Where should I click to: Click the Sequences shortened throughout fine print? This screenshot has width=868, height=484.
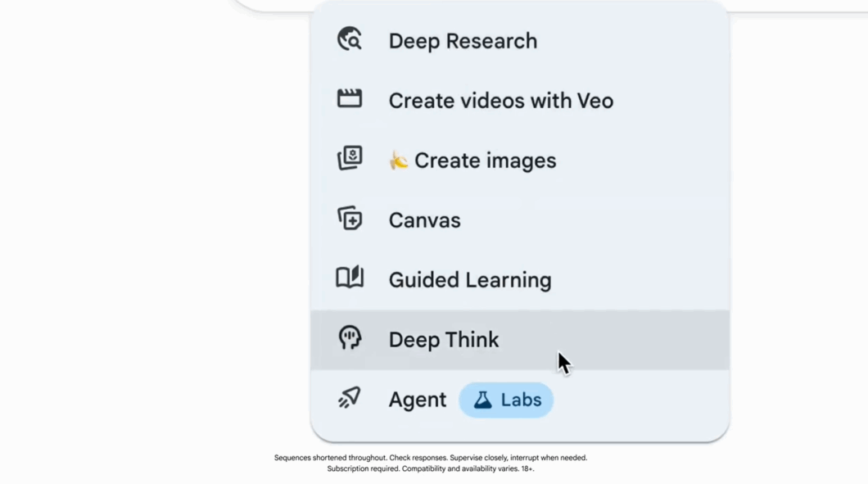[x=433, y=458]
